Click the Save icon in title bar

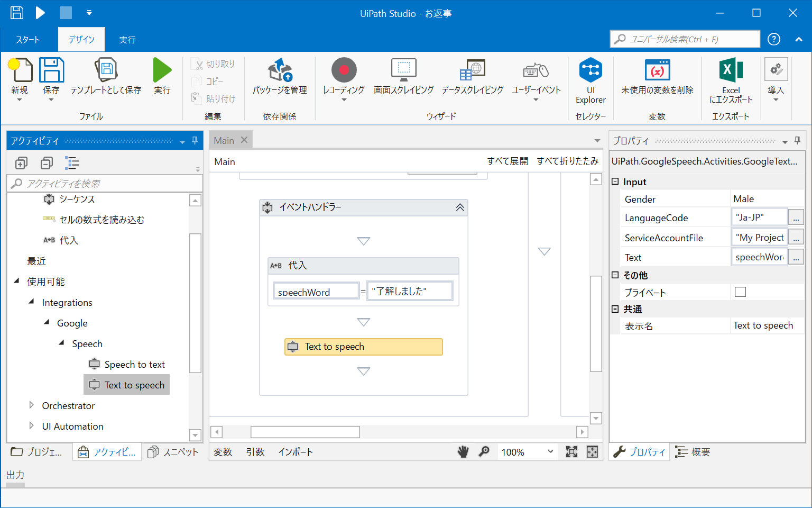(x=17, y=13)
